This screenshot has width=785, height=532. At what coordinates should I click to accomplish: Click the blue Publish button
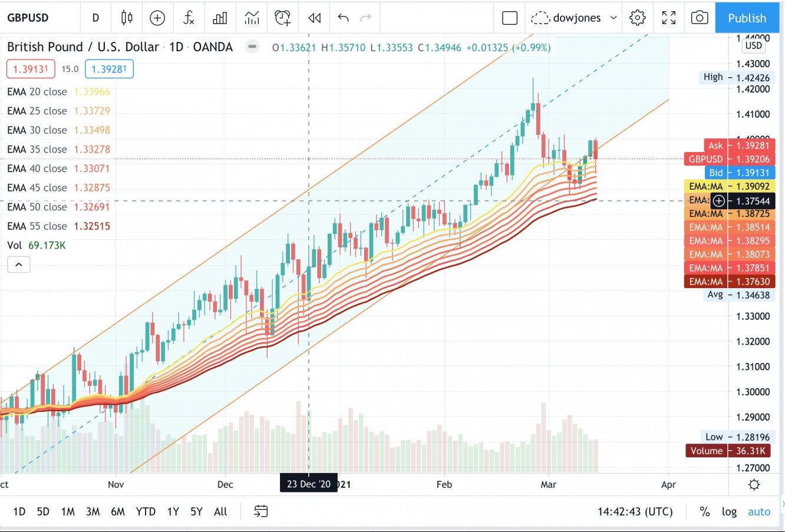(x=747, y=18)
